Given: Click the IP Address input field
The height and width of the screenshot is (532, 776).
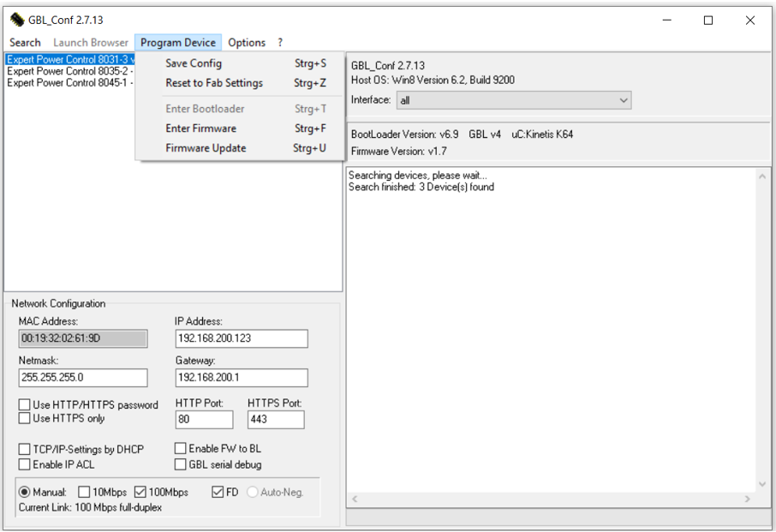Looking at the screenshot, I should 241,338.
